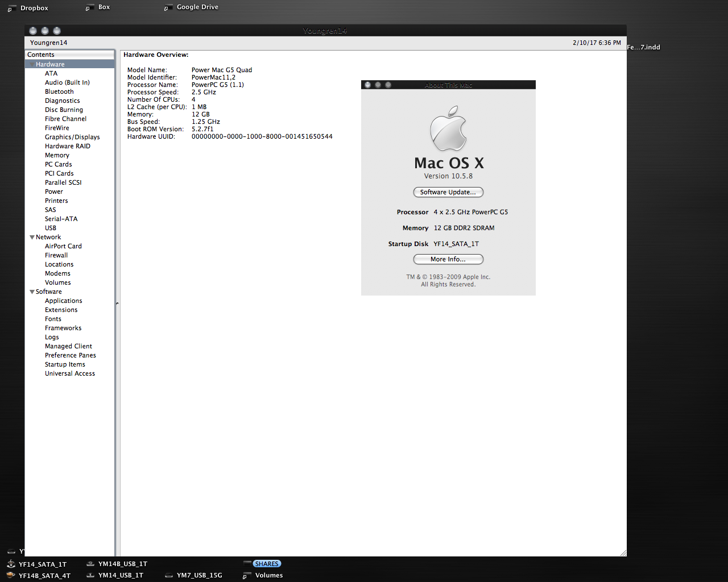
Task: Select Modems under Network
Action: pyautogui.click(x=57, y=273)
